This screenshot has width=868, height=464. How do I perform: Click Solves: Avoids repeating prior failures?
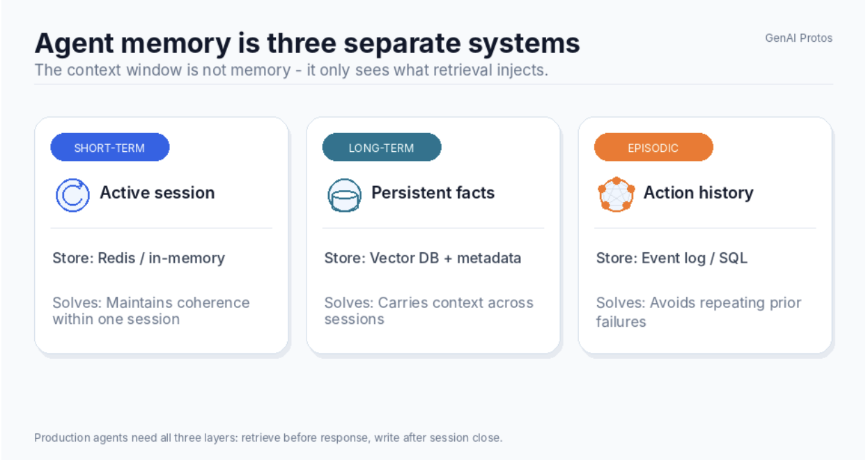coord(699,312)
